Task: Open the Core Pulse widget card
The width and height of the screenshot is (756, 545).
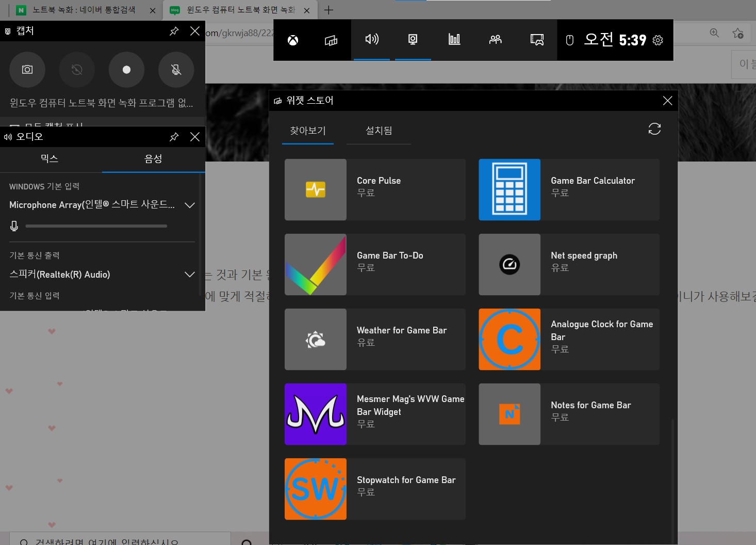Action: (x=375, y=189)
